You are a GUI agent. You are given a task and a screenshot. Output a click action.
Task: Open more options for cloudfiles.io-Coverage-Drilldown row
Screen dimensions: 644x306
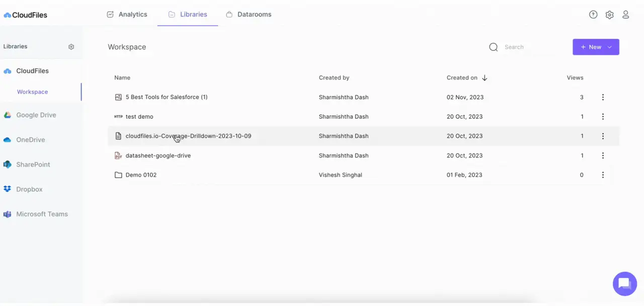tap(603, 136)
